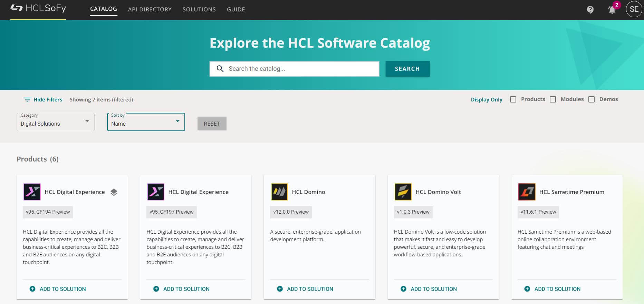The width and height of the screenshot is (644, 304).
Task: Open the HCL Sametime Premium card title
Action: click(x=572, y=192)
